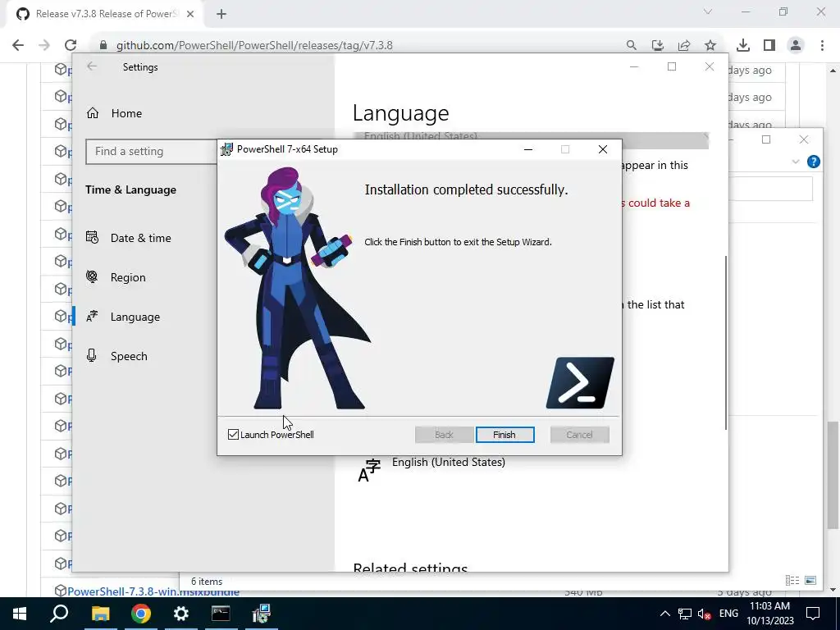
Task: Click Finish in PowerShell Setup wizard
Action: pos(504,435)
